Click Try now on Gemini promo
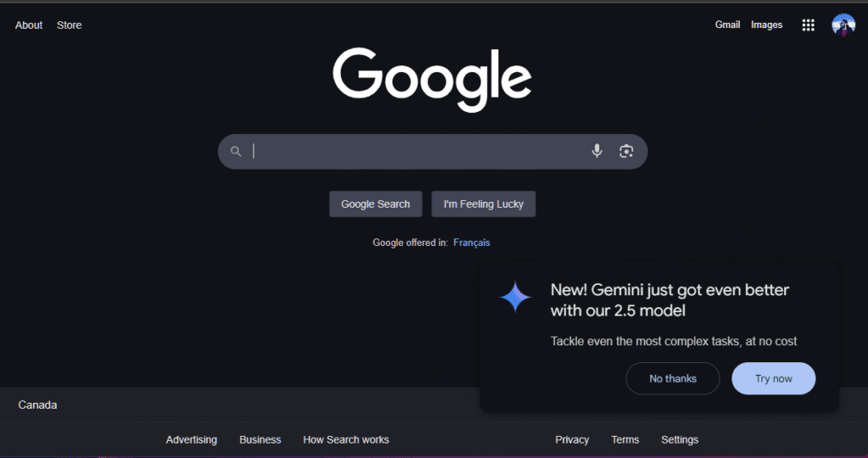The height and width of the screenshot is (458, 868). tap(773, 378)
